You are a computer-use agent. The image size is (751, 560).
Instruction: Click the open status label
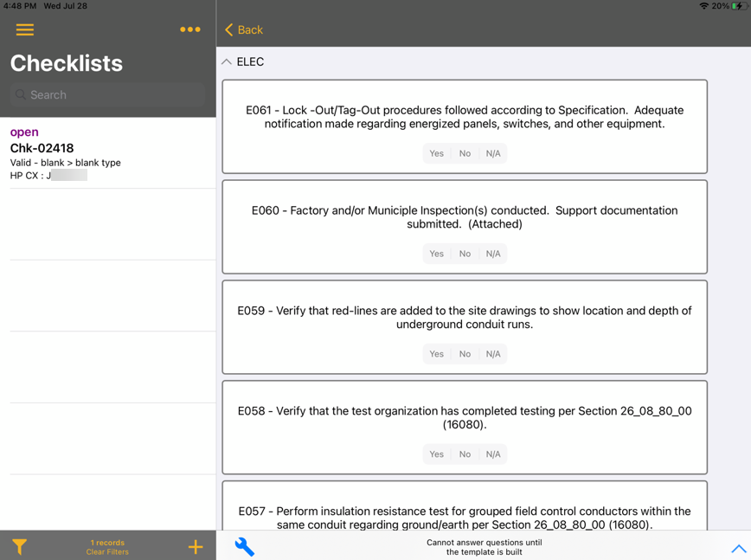24,132
